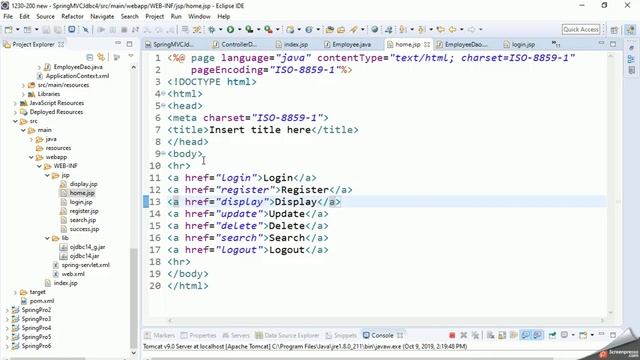Click the Pin Console icon
This screenshot has height=360, width=640.
tap(552, 335)
